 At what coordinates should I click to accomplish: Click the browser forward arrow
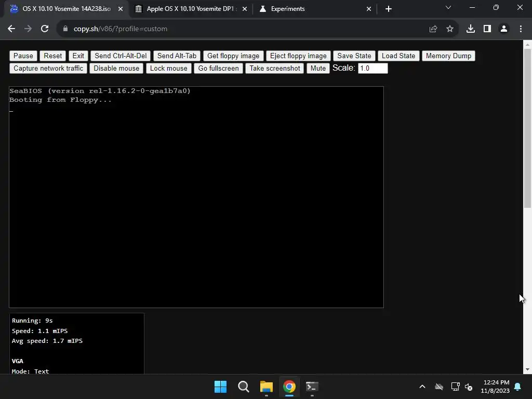click(28, 29)
